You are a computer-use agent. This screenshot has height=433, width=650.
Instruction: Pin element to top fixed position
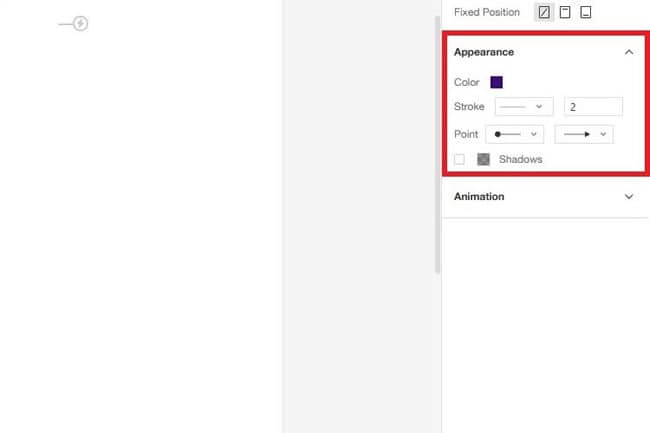565,12
